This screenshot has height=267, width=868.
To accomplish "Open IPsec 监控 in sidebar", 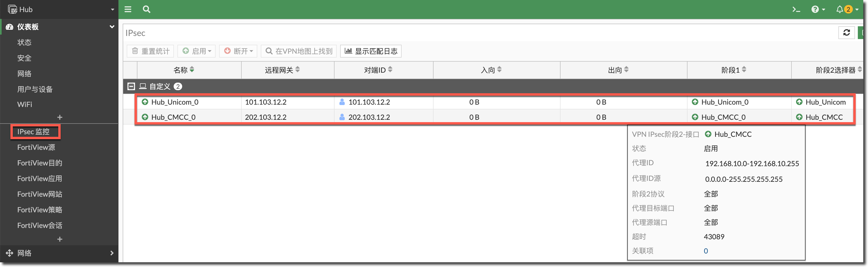I will 34,132.
